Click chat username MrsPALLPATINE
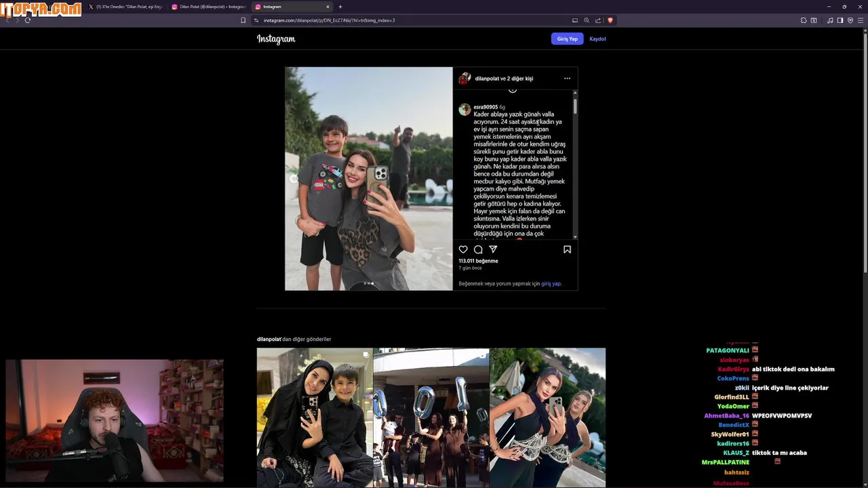 [x=726, y=462]
